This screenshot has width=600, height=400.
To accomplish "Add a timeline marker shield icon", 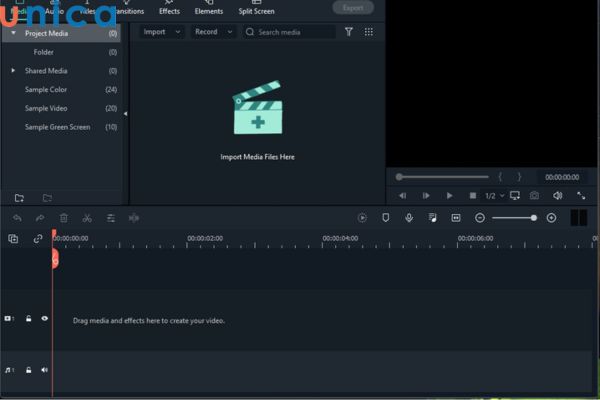I will pyautogui.click(x=386, y=218).
